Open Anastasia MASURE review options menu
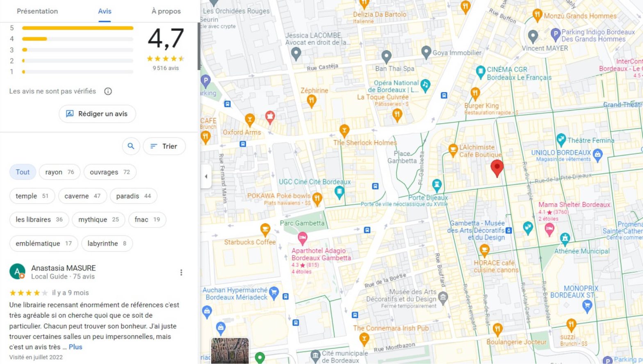The width and height of the screenshot is (643, 364). click(x=181, y=272)
